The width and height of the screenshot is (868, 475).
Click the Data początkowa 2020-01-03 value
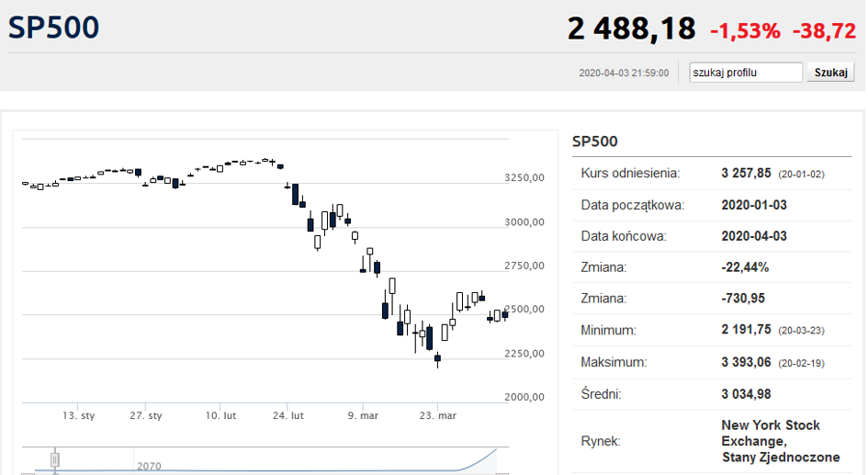(754, 205)
